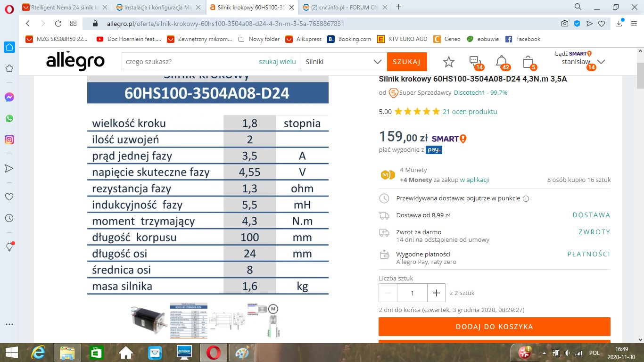
Task: Switch to Rtelligent Nema 24 tab
Action: click(x=65, y=7)
